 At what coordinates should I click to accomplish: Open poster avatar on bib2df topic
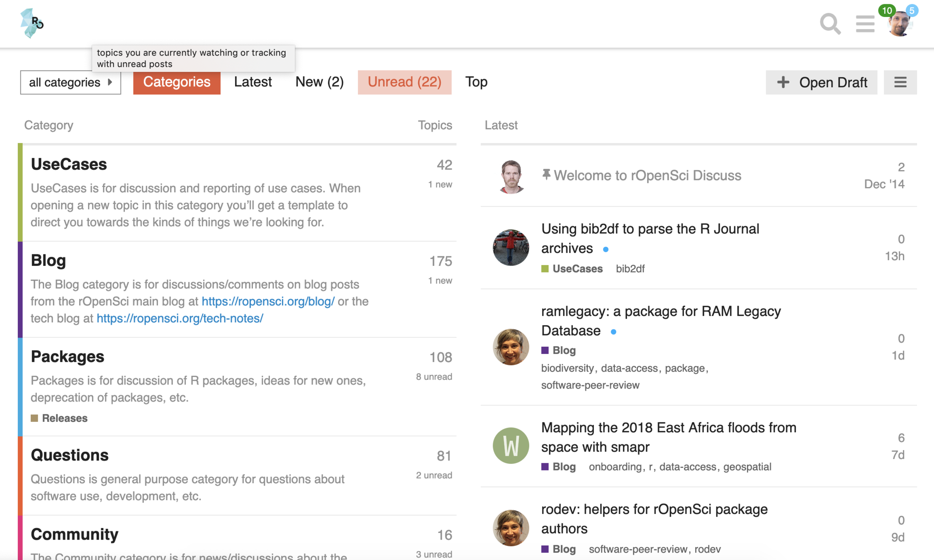point(511,247)
